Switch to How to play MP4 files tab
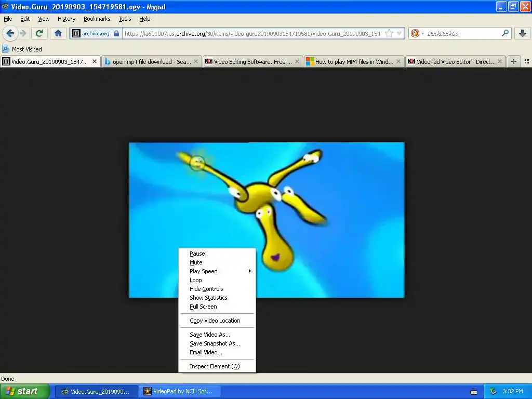 [x=354, y=61]
